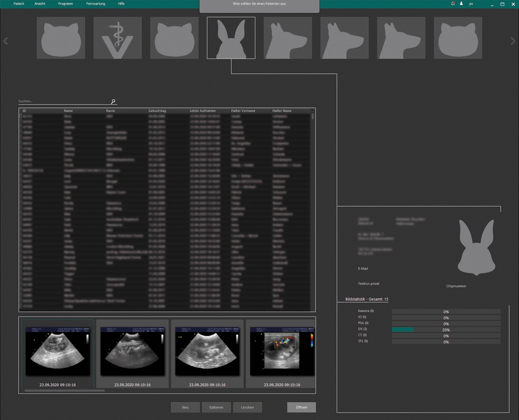Open the Fernwartung menu
This screenshot has width=519, height=420.
coord(96,4)
